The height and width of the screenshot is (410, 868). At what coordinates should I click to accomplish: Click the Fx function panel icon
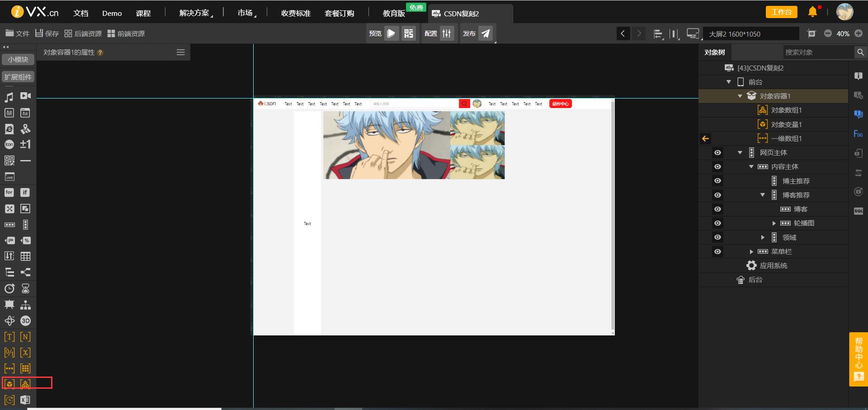(x=858, y=134)
